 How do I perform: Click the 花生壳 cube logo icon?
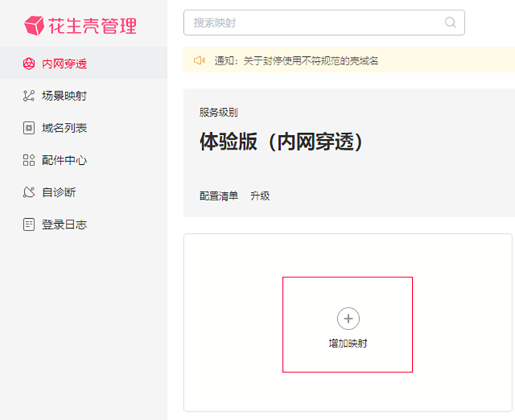pyautogui.click(x=34, y=25)
